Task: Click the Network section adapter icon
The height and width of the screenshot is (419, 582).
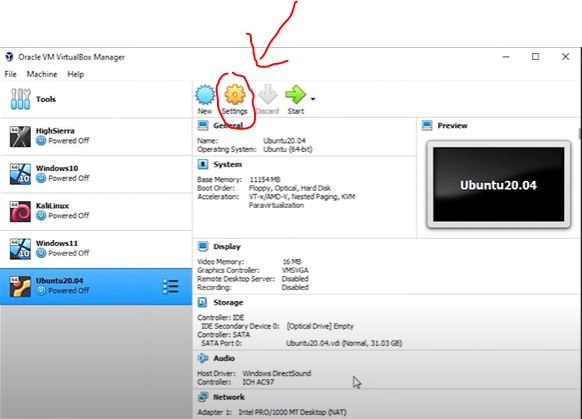Action: (203, 397)
